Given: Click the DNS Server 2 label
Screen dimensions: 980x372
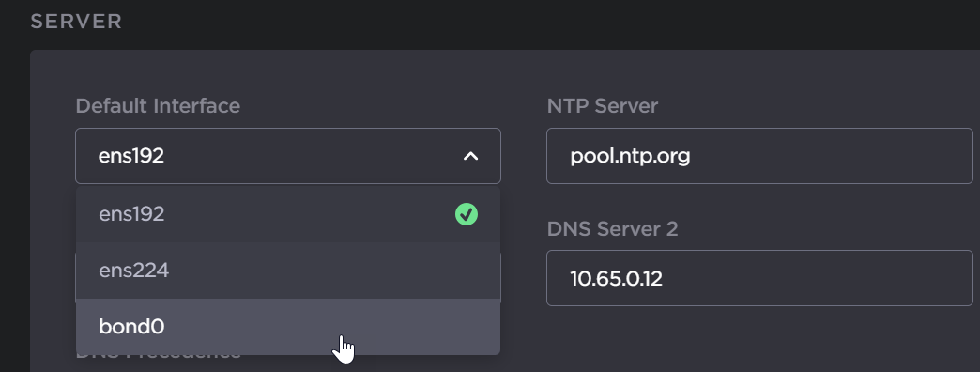Looking at the screenshot, I should tap(612, 229).
